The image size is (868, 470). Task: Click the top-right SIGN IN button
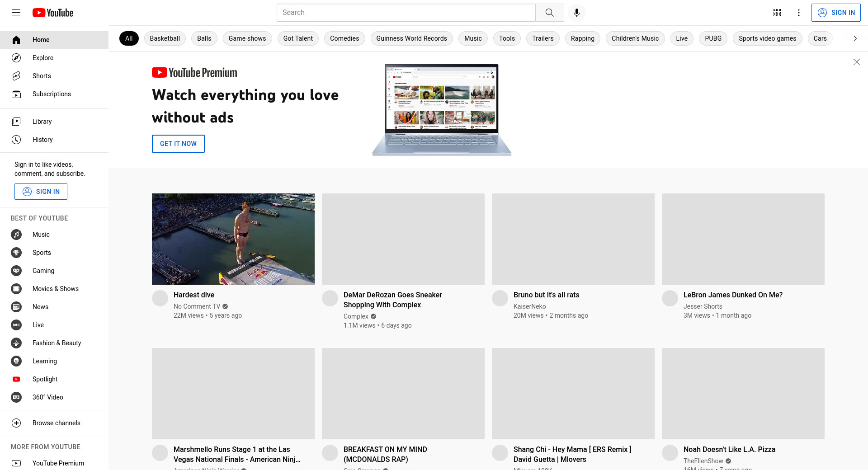click(836, 13)
